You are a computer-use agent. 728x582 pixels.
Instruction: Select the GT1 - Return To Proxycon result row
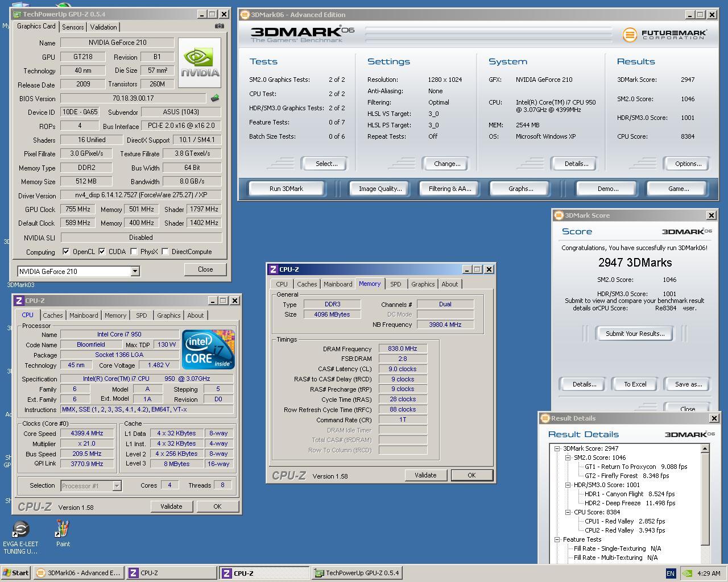[636, 467]
